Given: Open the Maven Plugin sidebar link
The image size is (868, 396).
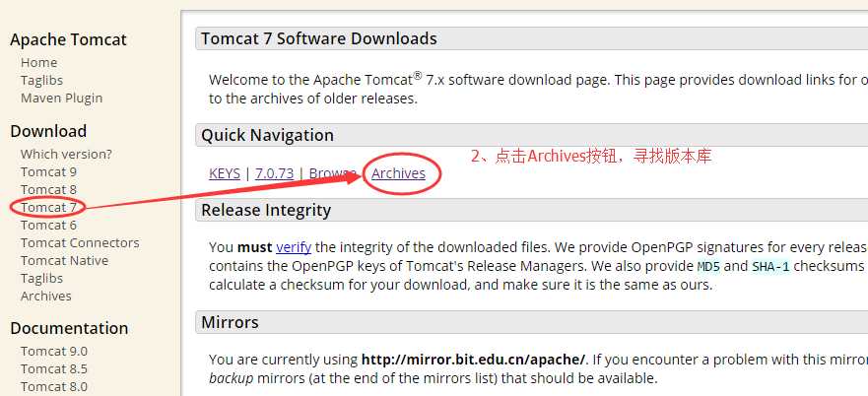Looking at the screenshot, I should (61, 99).
